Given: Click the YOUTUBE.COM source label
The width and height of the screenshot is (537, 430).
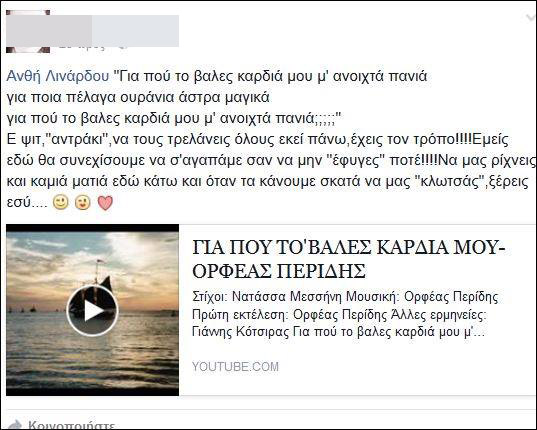Looking at the screenshot, I should 235,367.
